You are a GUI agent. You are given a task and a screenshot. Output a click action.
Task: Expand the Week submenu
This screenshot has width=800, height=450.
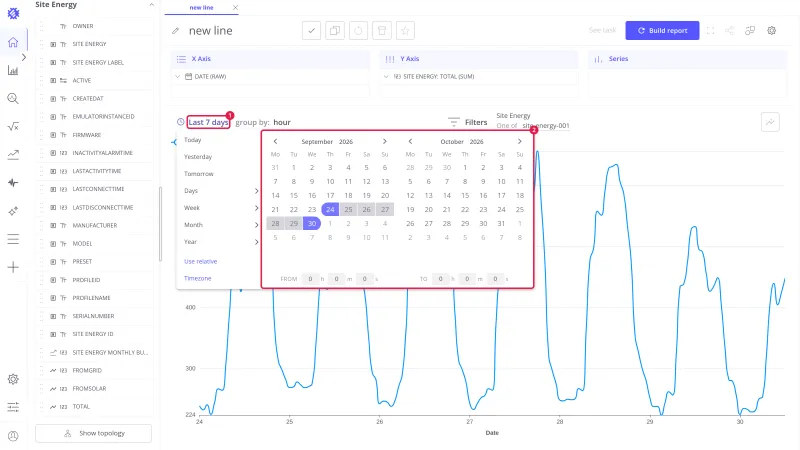click(221, 208)
